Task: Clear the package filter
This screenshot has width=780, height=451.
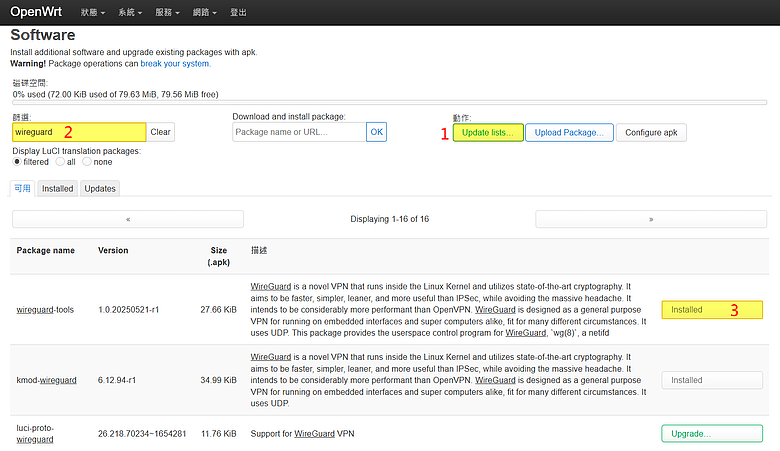Action: click(x=160, y=132)
